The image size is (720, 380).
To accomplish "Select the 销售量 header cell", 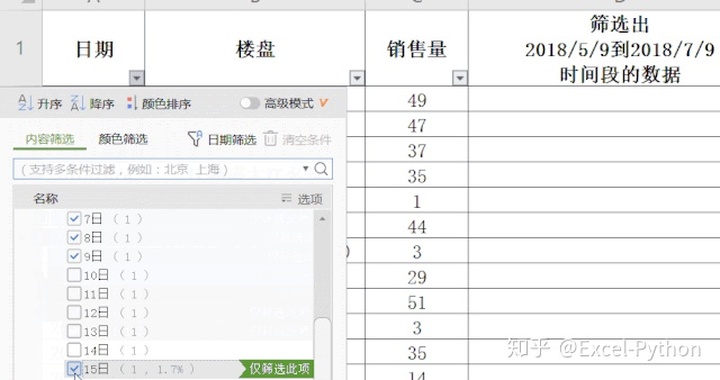I will (416, 48).
